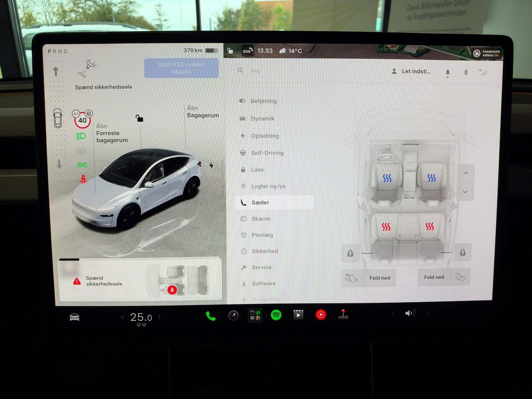Fold down right rear seat button
The height and width of the screenshot is (399, 532).
tap(444, 277)
